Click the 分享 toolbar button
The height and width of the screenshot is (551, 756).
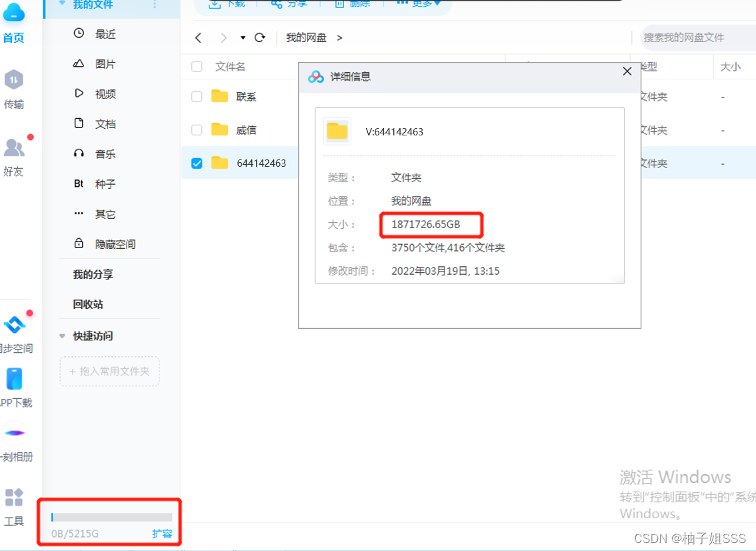289,4
